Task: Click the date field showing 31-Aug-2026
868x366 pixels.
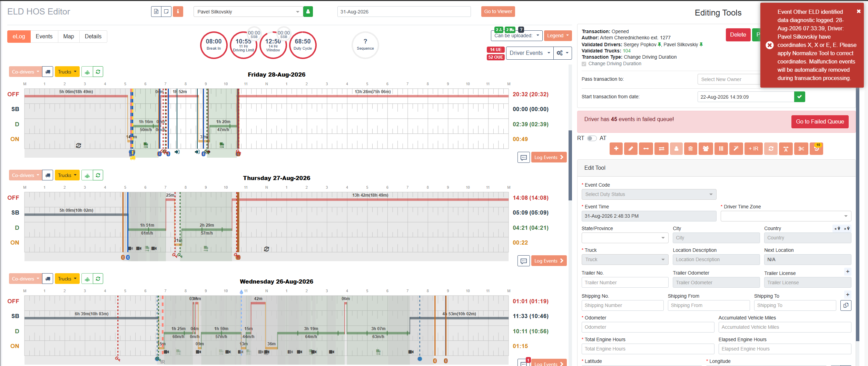Action: [404, 11]
